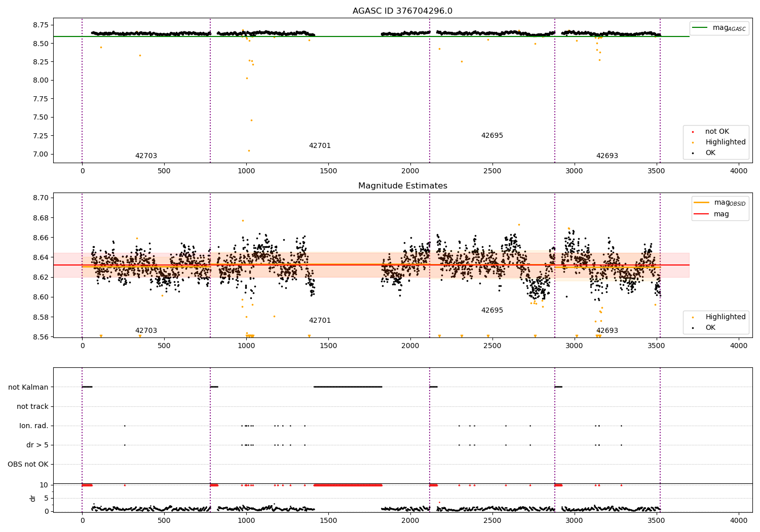Click the 8.75 tick label in top plot
The width and height of the screenshot is (760, 532).
(40, 25)
